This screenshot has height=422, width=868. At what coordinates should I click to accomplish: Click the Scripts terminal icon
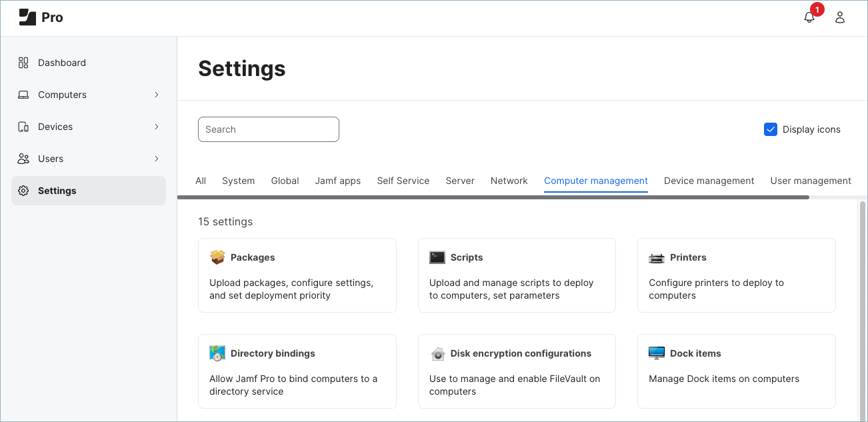click(x=437, y=257)
